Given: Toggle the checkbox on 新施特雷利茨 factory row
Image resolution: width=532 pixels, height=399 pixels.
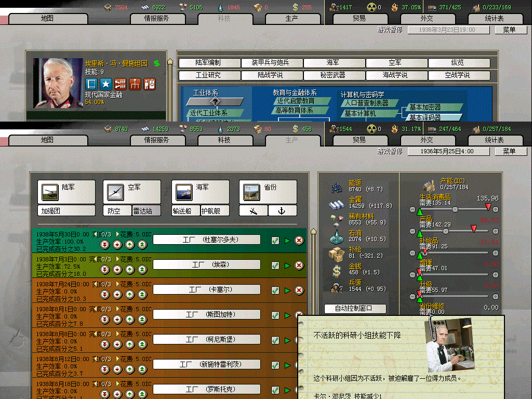Looking at the screenshot, I should [x=275, y=365].
